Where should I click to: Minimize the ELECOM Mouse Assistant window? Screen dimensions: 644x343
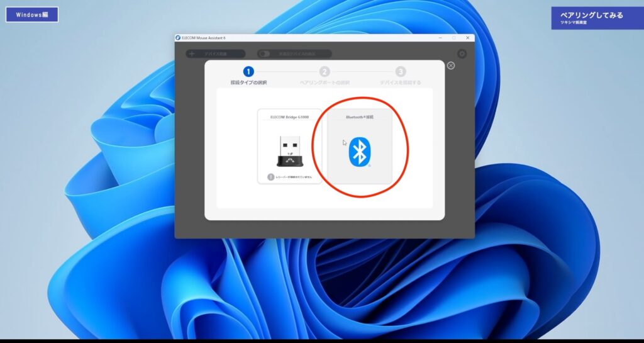click(440, 38)
